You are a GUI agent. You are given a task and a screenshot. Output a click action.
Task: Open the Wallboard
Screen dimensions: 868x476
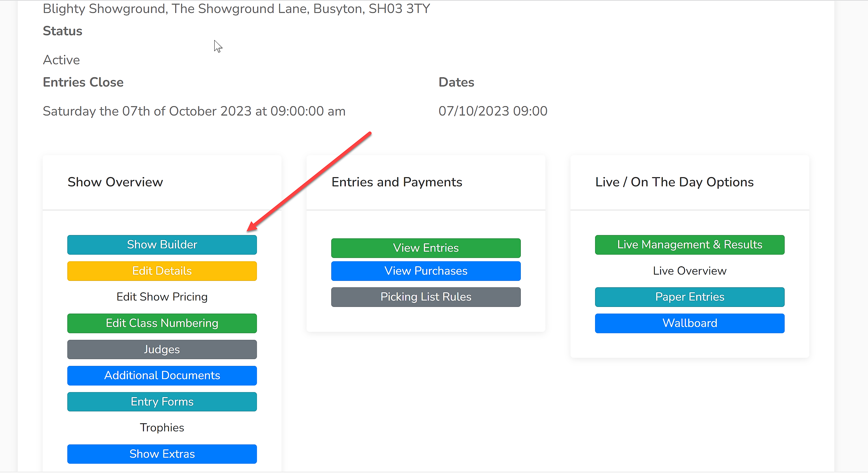(x=690, y=323)
